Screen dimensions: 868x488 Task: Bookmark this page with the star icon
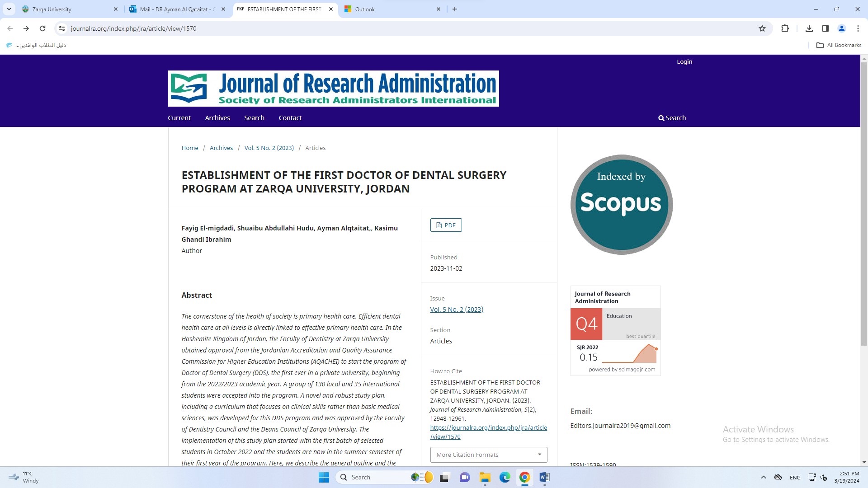coord(762,28)
